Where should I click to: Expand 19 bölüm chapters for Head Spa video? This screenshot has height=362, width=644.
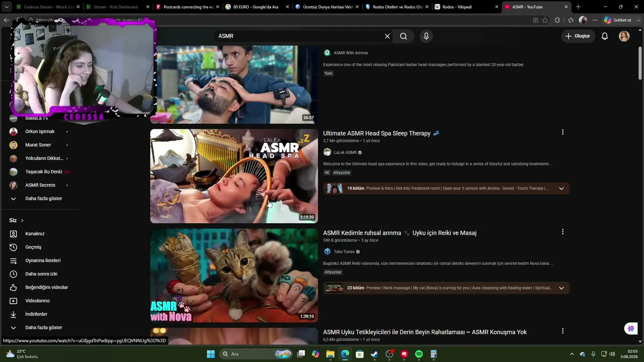561,189
